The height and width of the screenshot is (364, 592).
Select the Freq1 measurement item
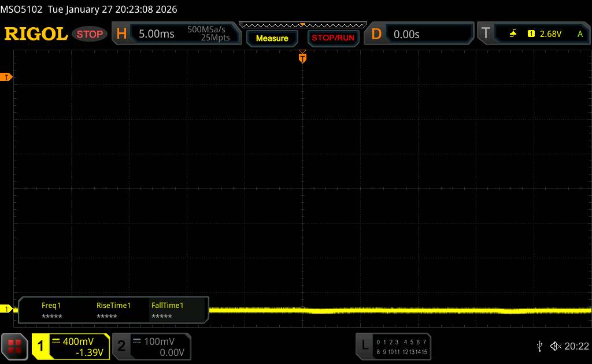coord(51,310)
